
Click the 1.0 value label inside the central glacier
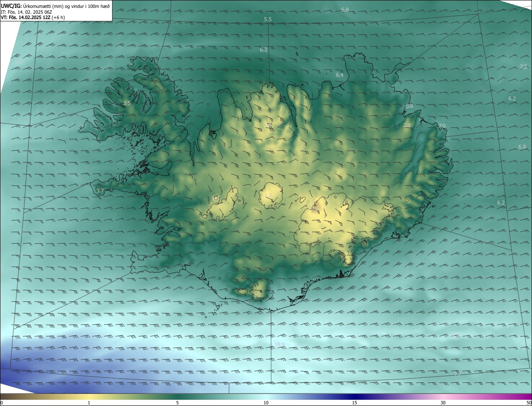click(268, 196)
